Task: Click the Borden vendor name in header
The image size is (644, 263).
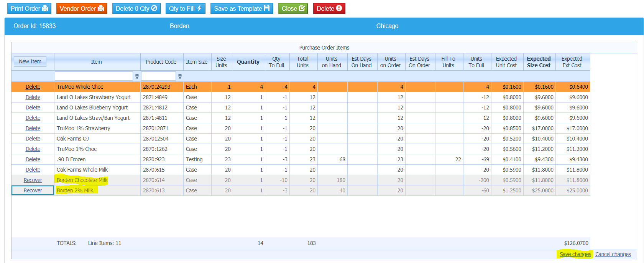Action: tap(179, 26)
